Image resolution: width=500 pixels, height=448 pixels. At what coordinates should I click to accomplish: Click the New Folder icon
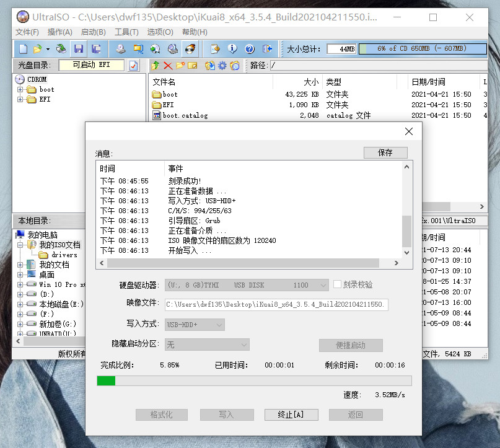(x=180, y=66)
